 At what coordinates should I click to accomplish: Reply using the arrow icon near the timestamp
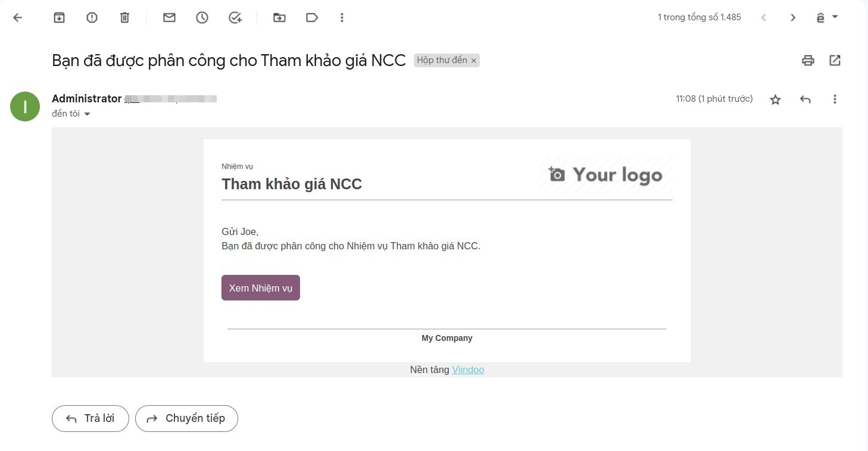point(805,99)
